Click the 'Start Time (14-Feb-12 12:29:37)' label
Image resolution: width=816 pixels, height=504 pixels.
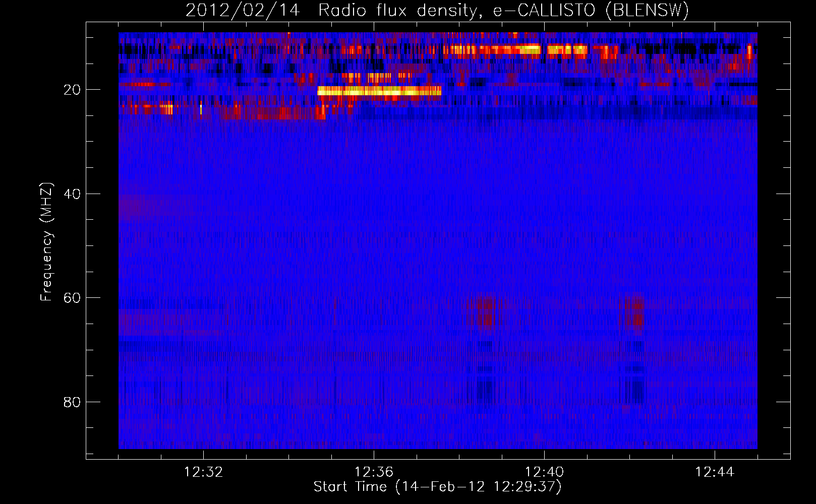pos(437,487)
